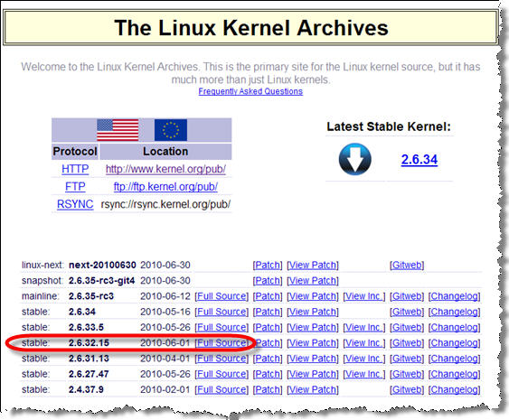This screenshot has width=509, height=420.
Task: Open Changelog for stable 2.6.27.47
Action: (454, 374)
